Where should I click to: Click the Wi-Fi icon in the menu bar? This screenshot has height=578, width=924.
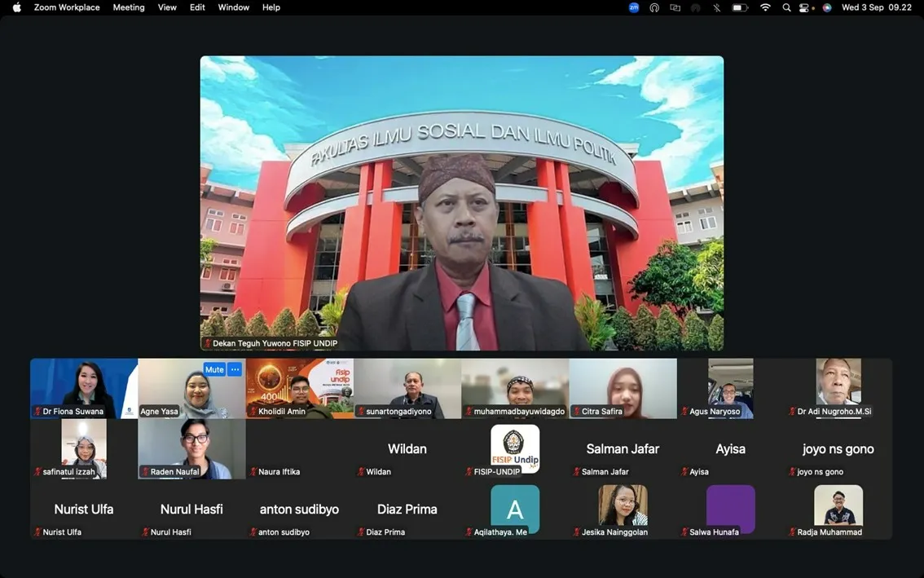(x=765, y=7)
